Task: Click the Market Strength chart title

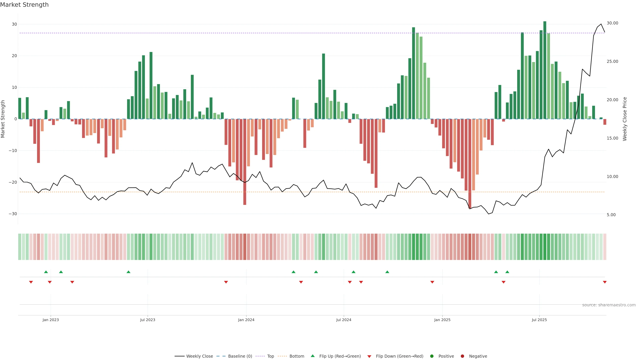Action: click(x=24, y=5)
